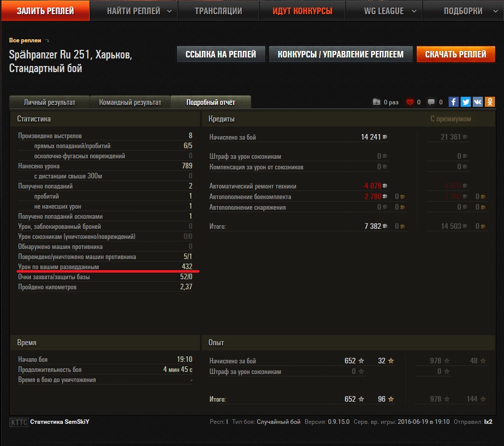This screenshot has height=446, width=504.
Task: Click free experience total 96
Action: tap(382, 399)
